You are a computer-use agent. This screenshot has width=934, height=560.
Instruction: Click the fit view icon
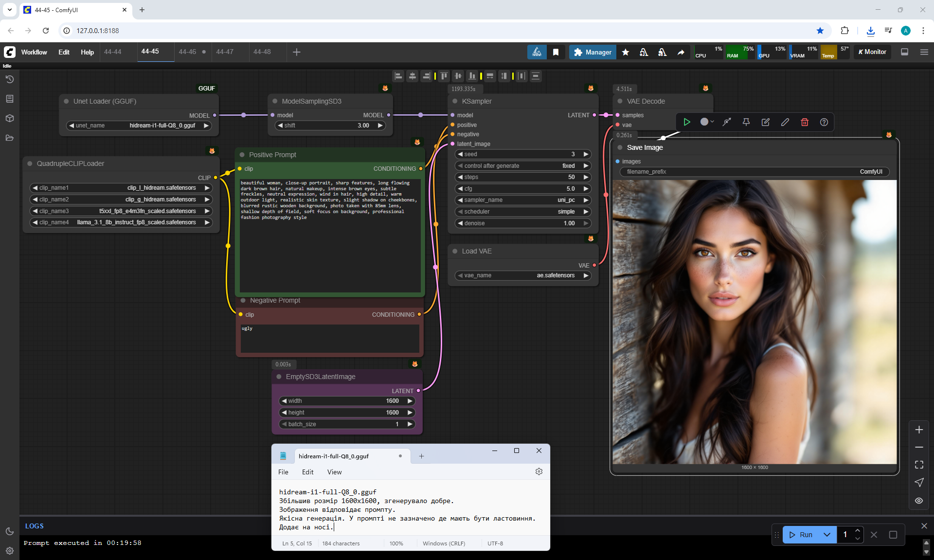pos(919,465)
